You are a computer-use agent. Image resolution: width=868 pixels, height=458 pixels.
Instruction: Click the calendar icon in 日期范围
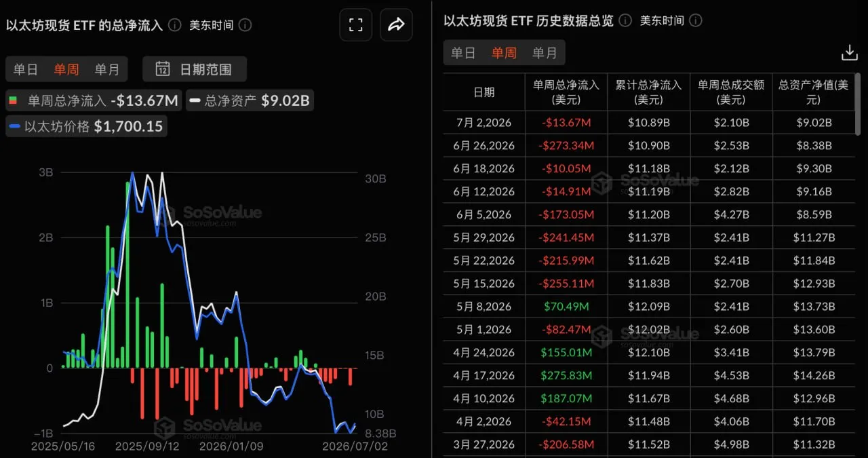(163, 69)
